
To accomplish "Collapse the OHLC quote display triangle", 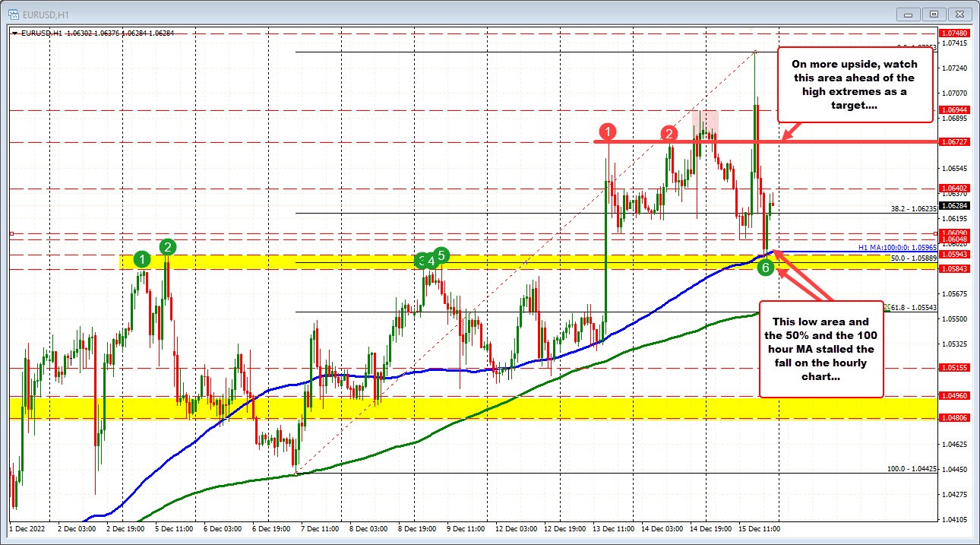I will click(15, 33).
